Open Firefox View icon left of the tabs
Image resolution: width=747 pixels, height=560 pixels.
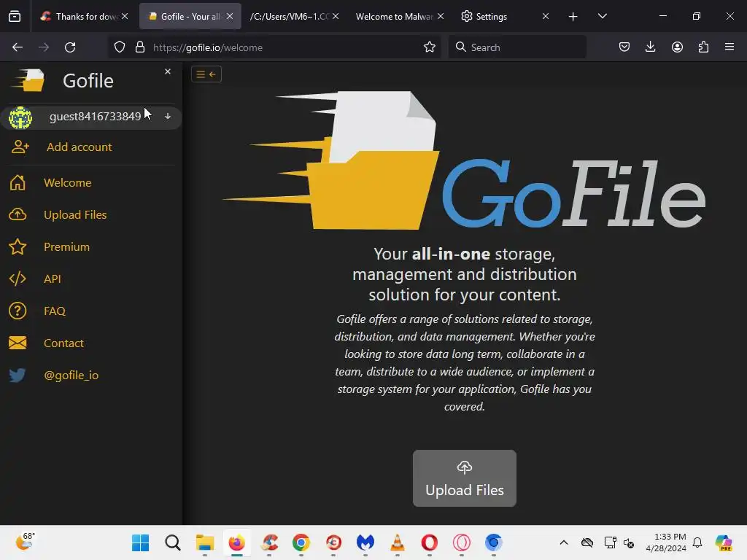click(x=15, y=16)
